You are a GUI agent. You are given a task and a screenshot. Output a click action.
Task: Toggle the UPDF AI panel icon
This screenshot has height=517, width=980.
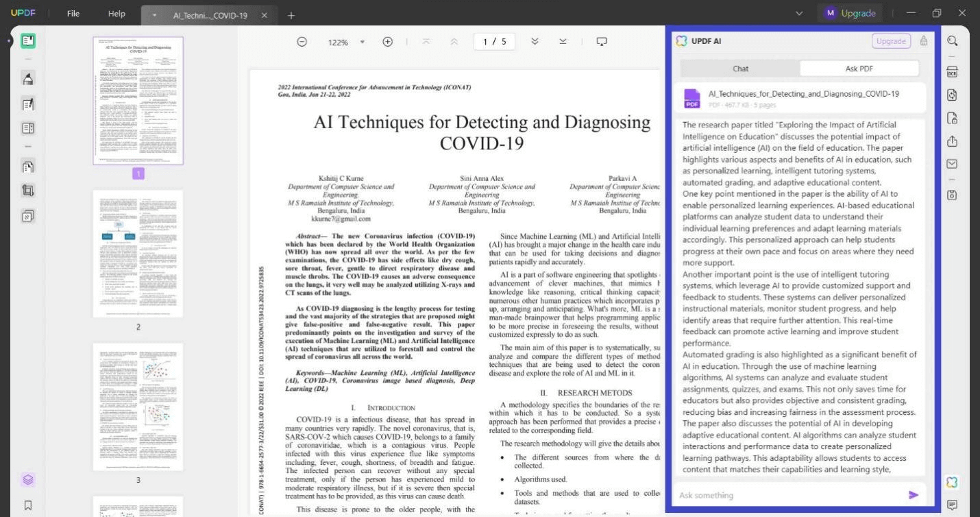pos(952,482)
